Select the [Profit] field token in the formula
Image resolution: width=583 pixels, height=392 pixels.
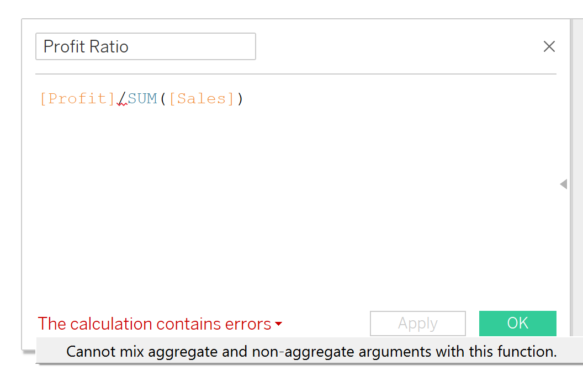(x=77, y=98)
